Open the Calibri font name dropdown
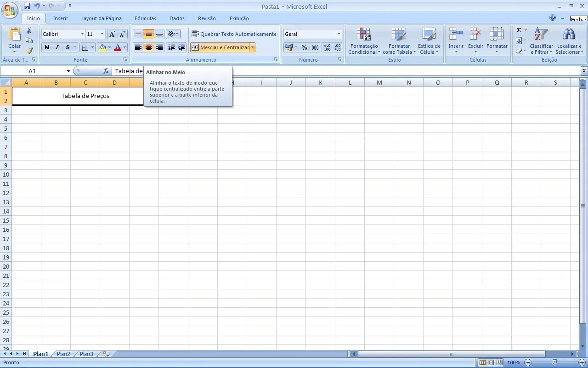 point(82,34)
